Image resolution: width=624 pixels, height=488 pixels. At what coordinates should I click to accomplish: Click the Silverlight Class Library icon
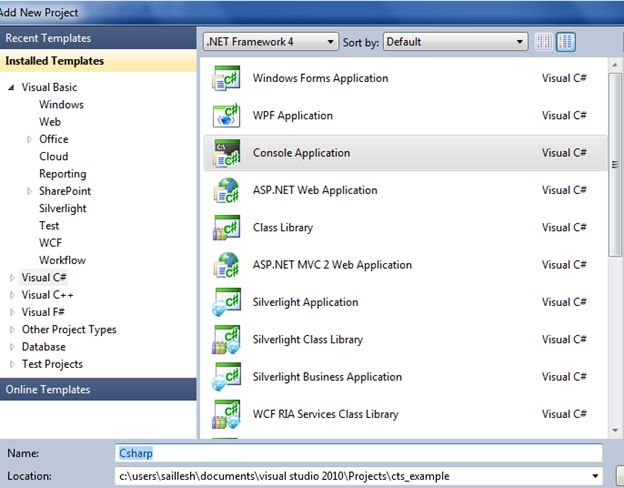click(x=226, y=340)
